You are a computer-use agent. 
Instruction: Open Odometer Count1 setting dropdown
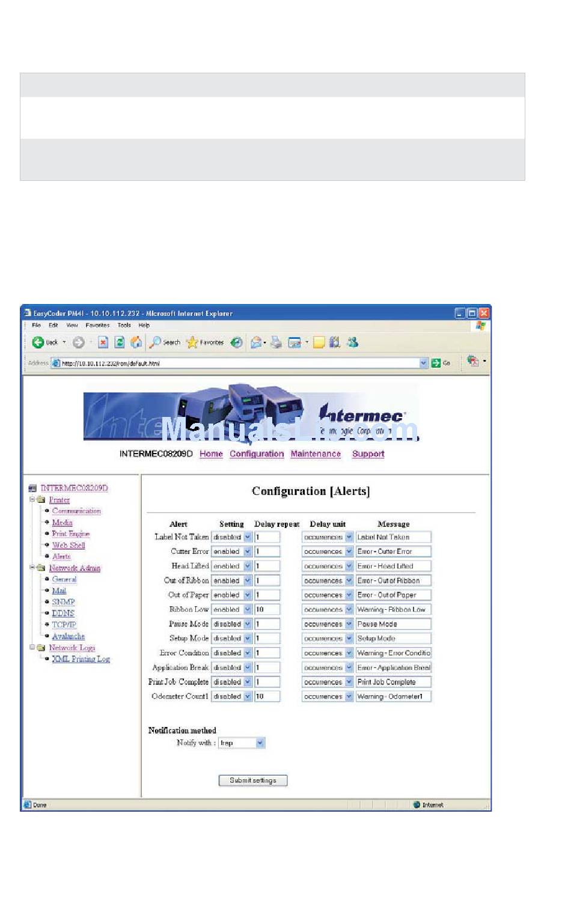click(x=248, y=696)
